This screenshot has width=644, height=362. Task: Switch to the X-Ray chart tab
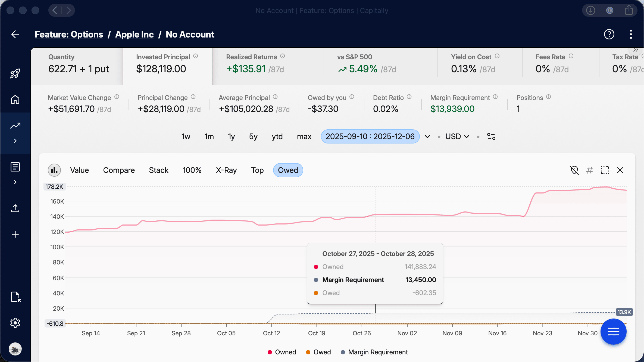(x=226, y=170)
